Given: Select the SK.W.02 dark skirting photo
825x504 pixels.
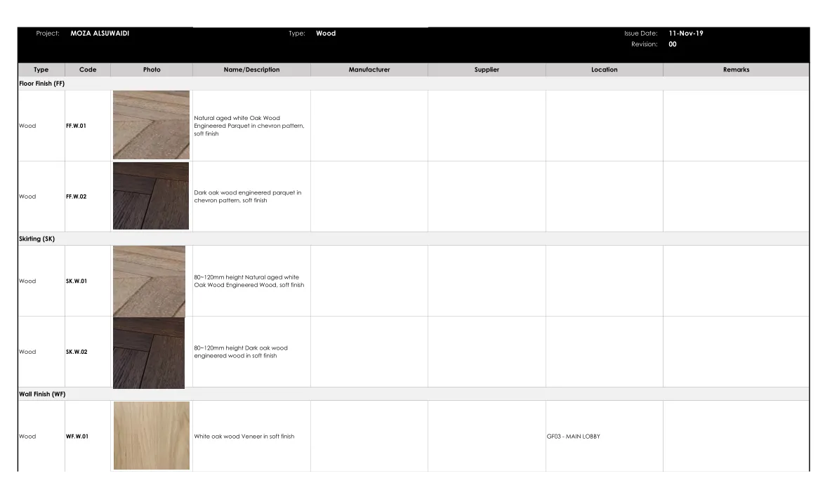Looking at the screenshot, I should click(x=149, y=352).
